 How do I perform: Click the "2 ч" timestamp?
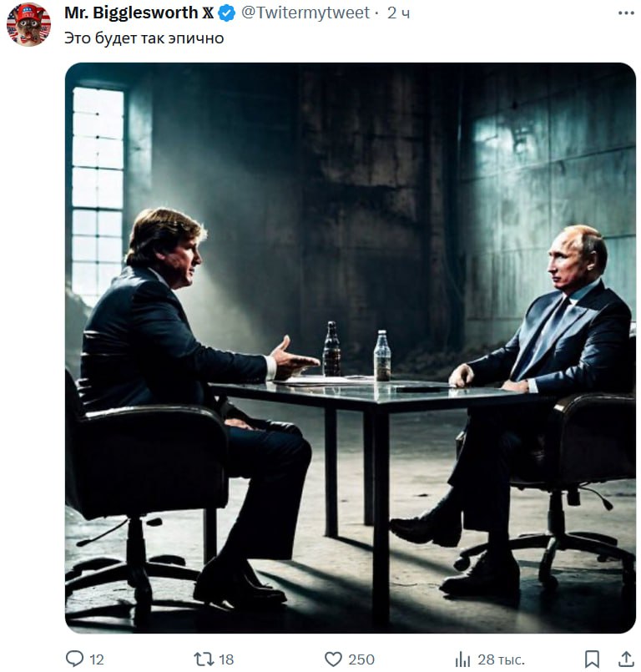tap(399, 13)
